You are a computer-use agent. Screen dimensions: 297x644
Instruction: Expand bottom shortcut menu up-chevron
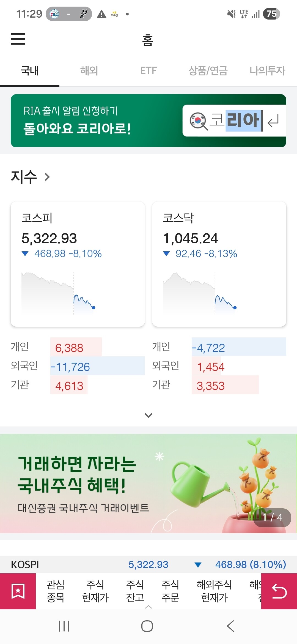pos(148,607)
